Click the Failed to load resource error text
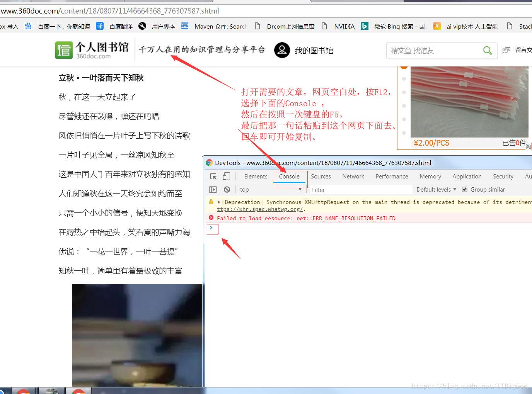 pos(306,218)
